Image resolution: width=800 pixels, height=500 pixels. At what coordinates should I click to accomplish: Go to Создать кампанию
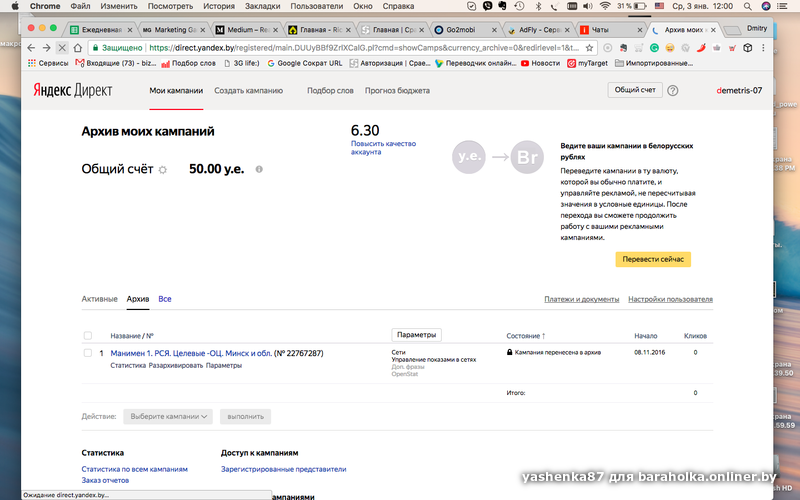click(248, 90)
